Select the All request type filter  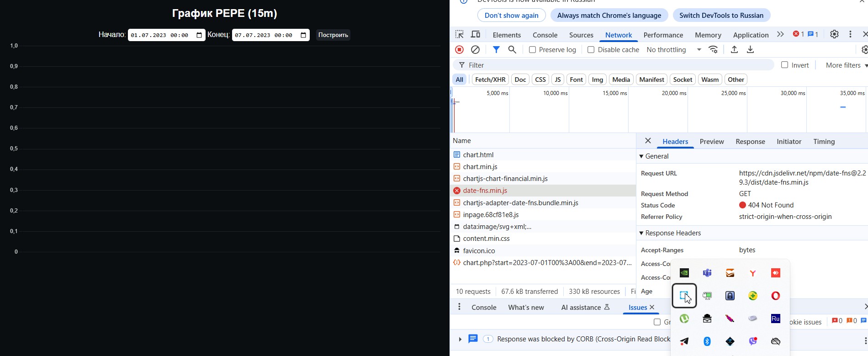(x=459, y=80)
